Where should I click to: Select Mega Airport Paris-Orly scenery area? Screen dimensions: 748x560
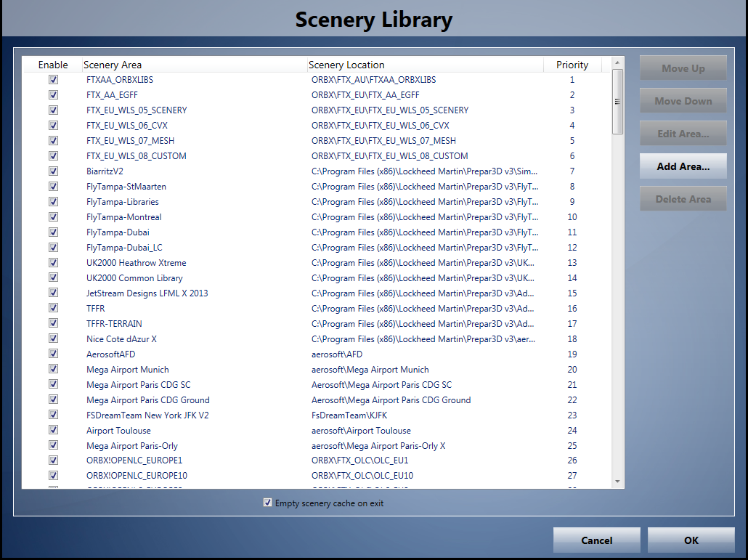click(131, 446)
